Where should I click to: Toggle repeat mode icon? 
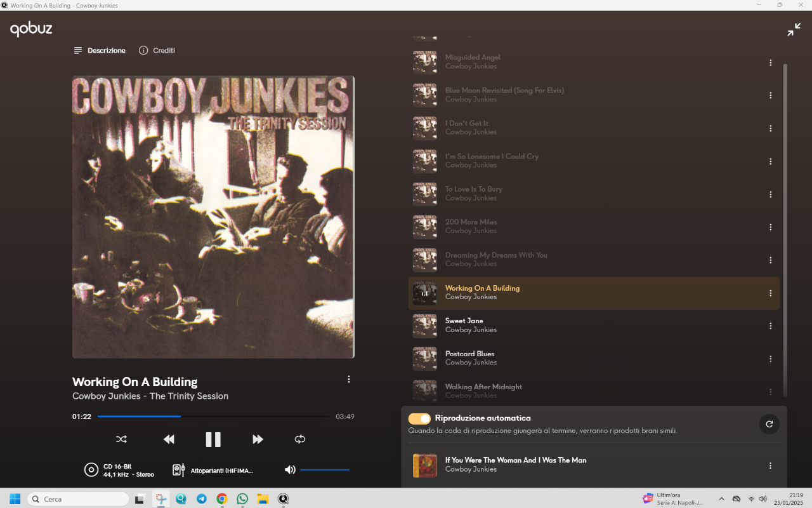[300, 439]
